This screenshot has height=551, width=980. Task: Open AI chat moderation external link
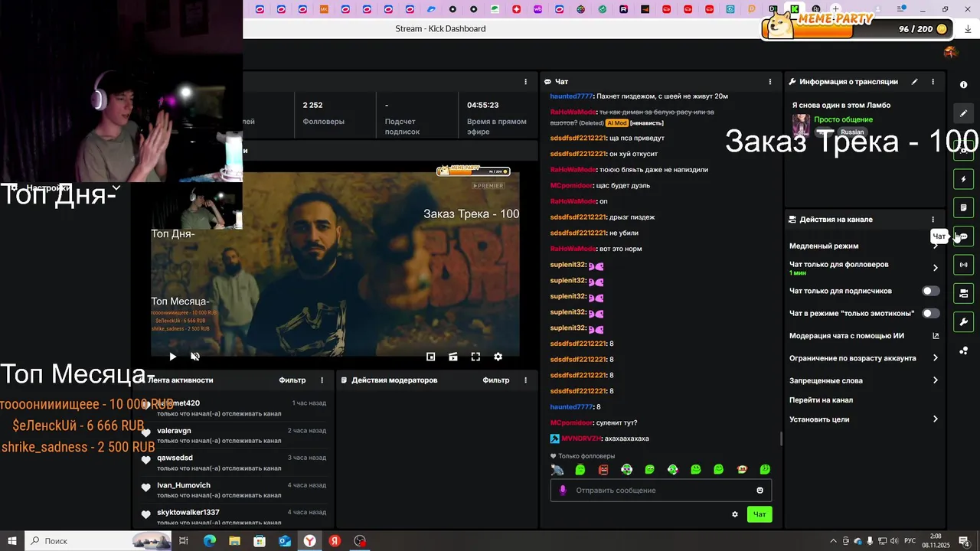pos(935,336)
